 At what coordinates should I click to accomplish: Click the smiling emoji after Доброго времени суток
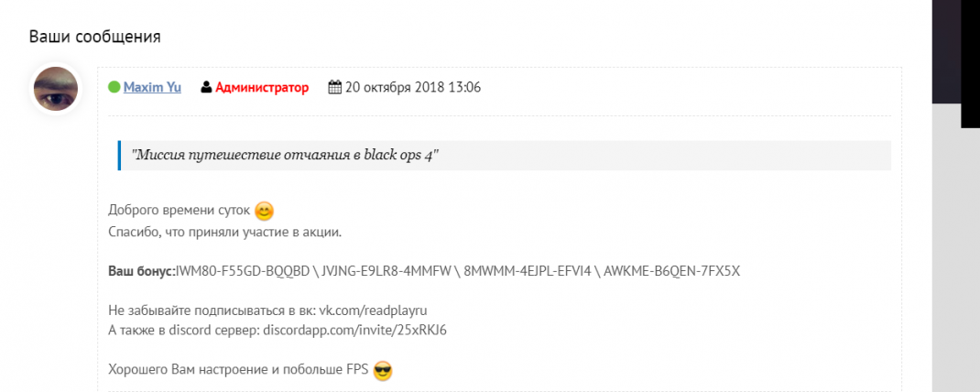pos(265,211)
